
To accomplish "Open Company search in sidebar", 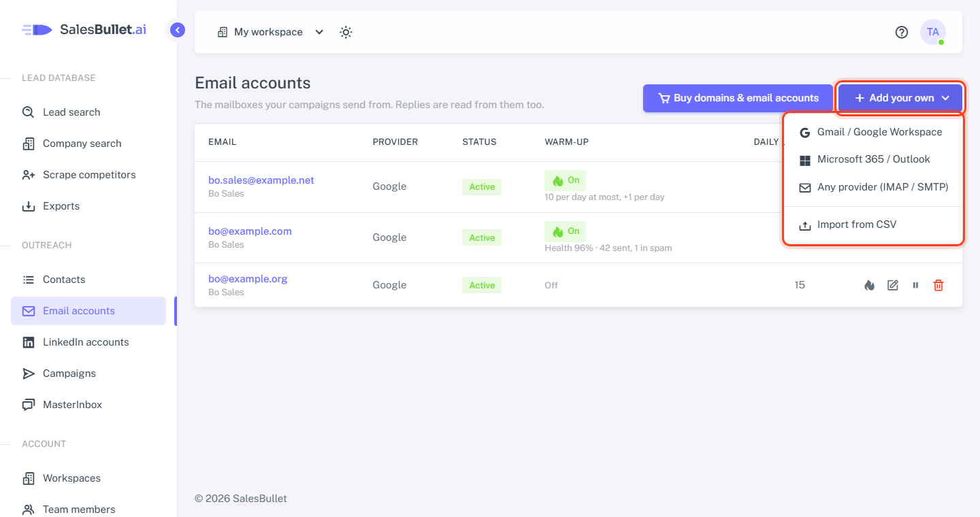I will point(88,144).
